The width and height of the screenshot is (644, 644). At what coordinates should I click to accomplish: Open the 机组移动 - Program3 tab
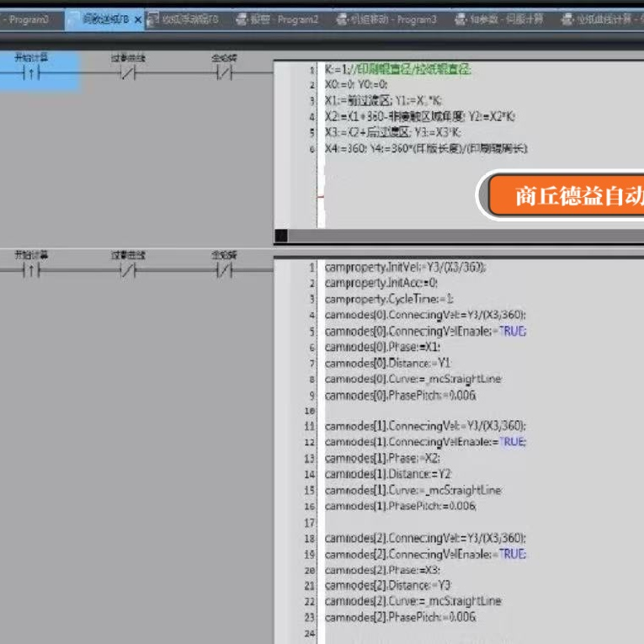tap(386, 19)
